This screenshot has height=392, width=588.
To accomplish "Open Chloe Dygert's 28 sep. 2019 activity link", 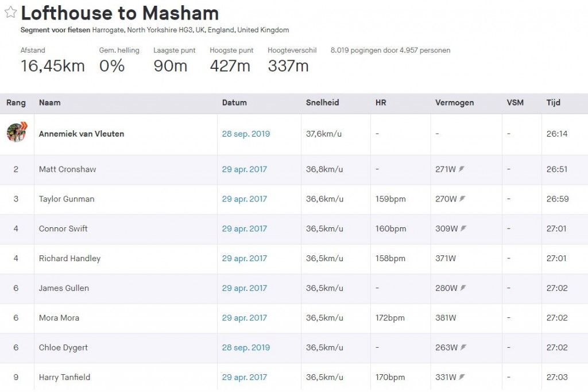I will click(x=246, y=347).
